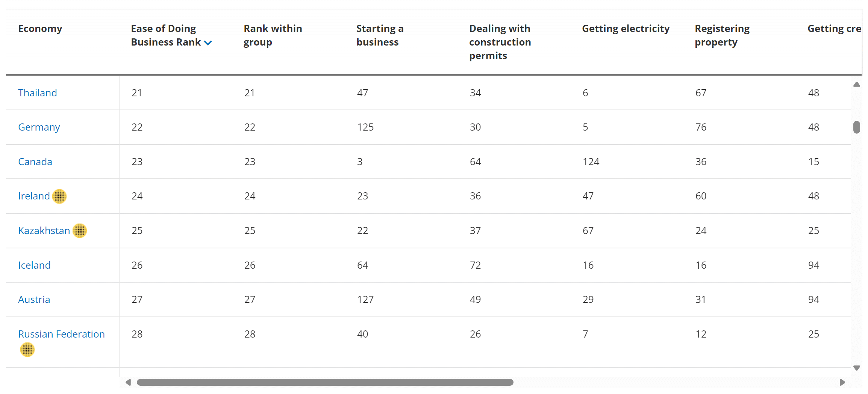The width and height of the screenshot is (868, 394).
Task: Click the yellow badge icon beside Kazakhstan
Action: [x=80, y=231]
